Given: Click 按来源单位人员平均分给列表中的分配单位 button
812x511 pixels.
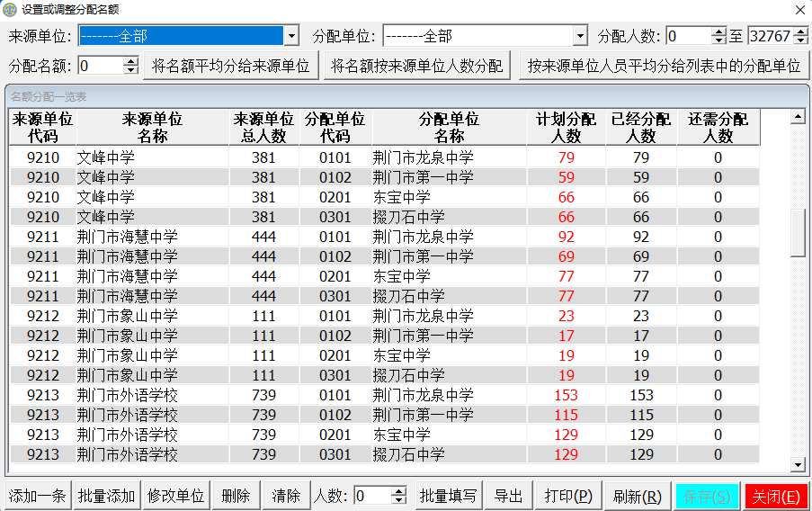Looking at the screenshot, I should point(664,66).
